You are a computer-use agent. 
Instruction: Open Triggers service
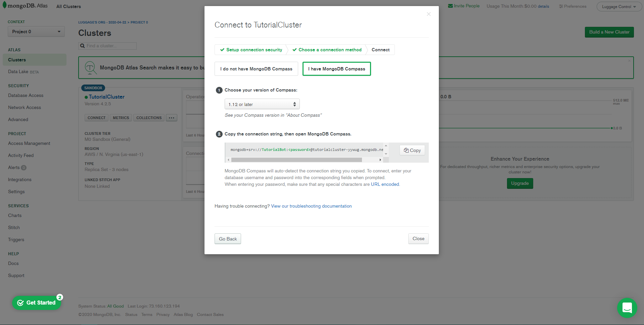[16, 240]
